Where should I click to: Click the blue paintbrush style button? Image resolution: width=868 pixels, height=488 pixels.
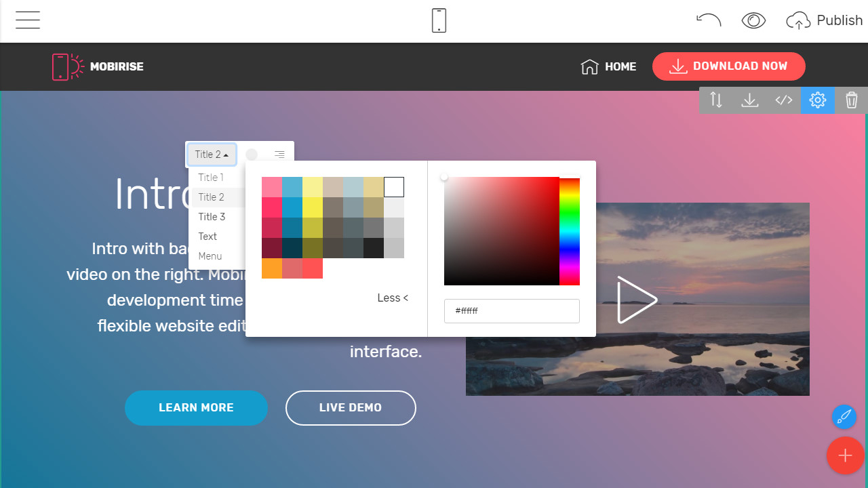click(x=844, y=416)
